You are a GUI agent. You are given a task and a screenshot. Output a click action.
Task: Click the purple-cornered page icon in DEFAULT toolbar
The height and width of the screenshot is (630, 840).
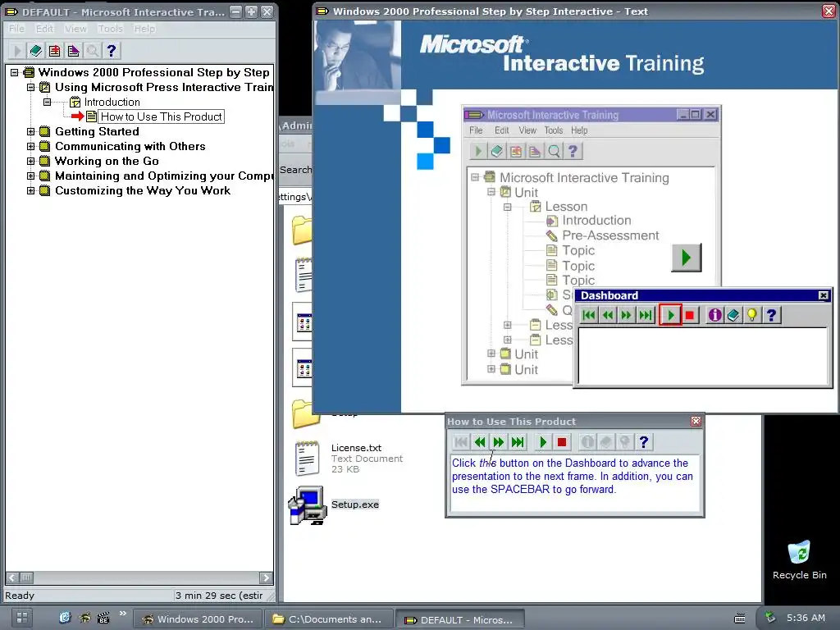(x=73, y=51)
